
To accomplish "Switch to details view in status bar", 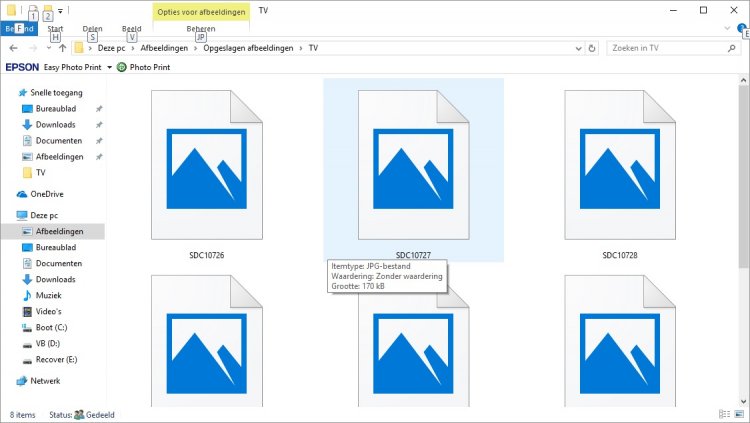I will click(726, 414).
